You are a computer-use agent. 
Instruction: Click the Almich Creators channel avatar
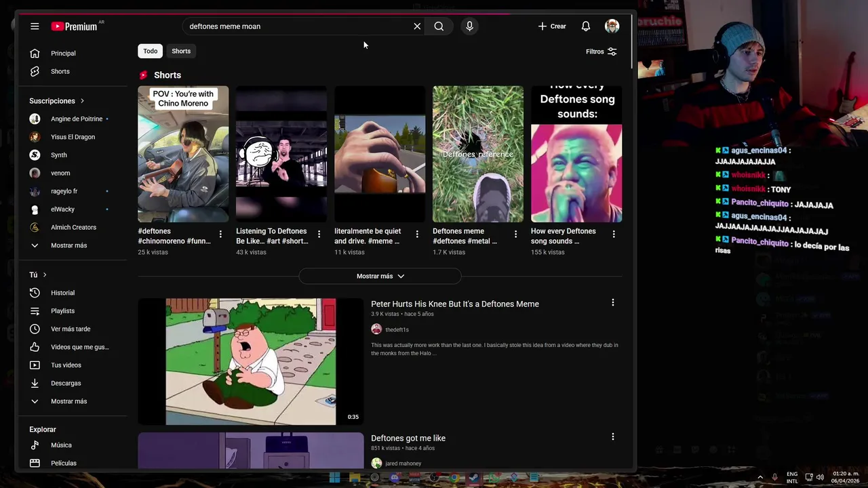35,227
